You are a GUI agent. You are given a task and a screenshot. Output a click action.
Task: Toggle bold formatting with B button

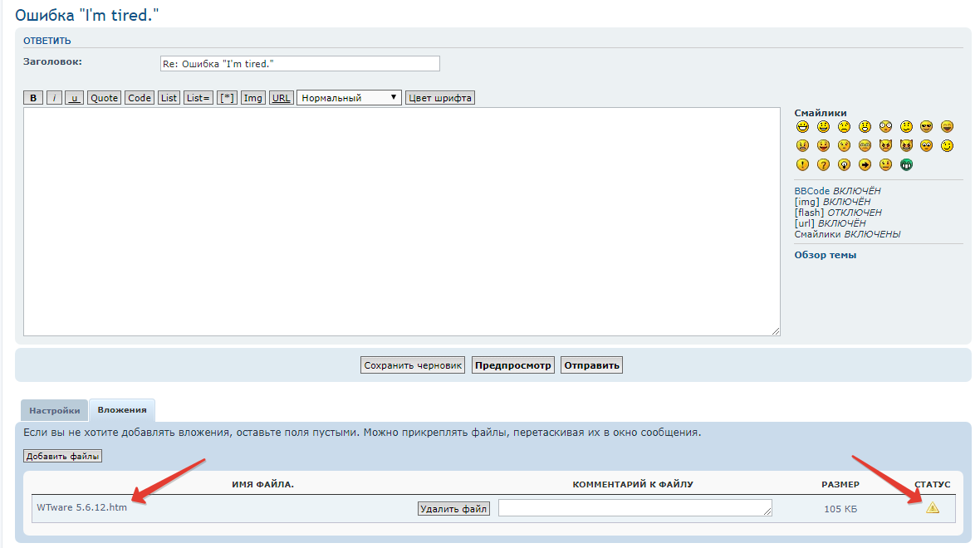33,98
